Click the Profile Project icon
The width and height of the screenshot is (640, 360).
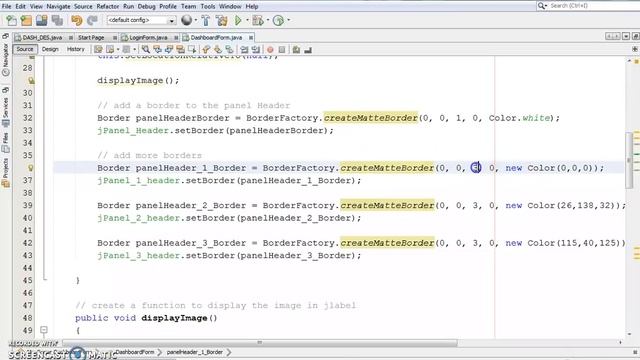[x=278, y=20]
